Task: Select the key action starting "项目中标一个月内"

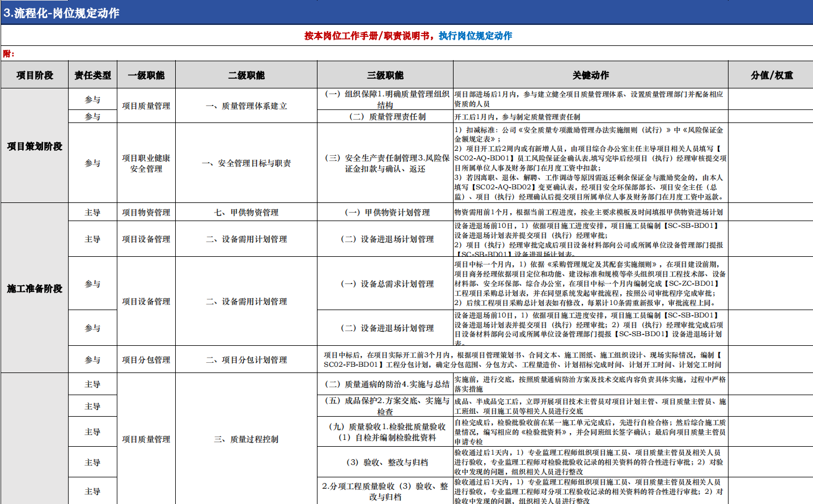Action: pos(590,283)
